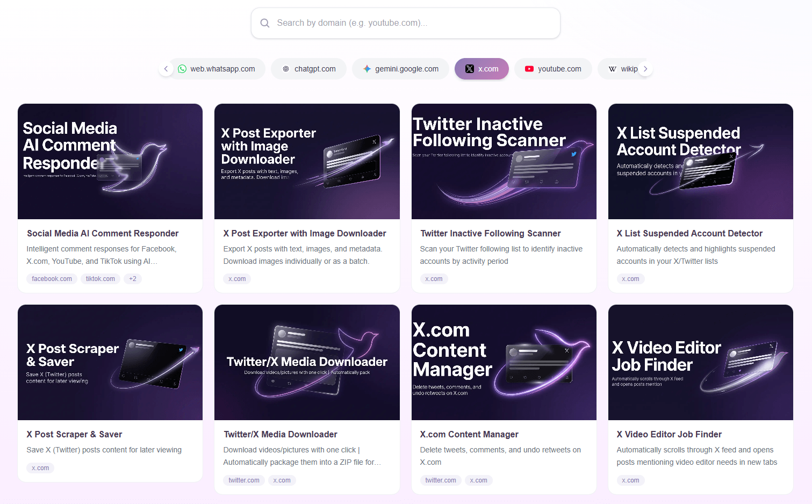Click the Wikipedia W icon
The width and height of the screenshot is (812, 504).
(x=613, y=69)
